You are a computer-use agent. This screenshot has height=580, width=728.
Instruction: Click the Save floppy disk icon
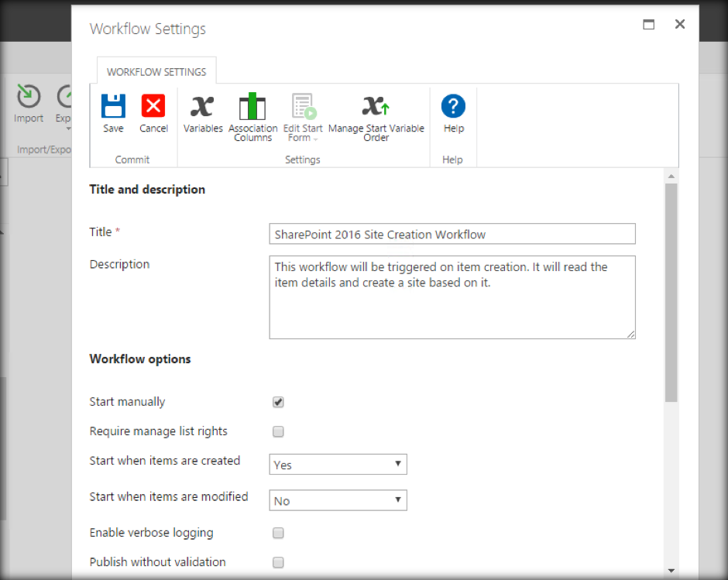click(113, 106)
